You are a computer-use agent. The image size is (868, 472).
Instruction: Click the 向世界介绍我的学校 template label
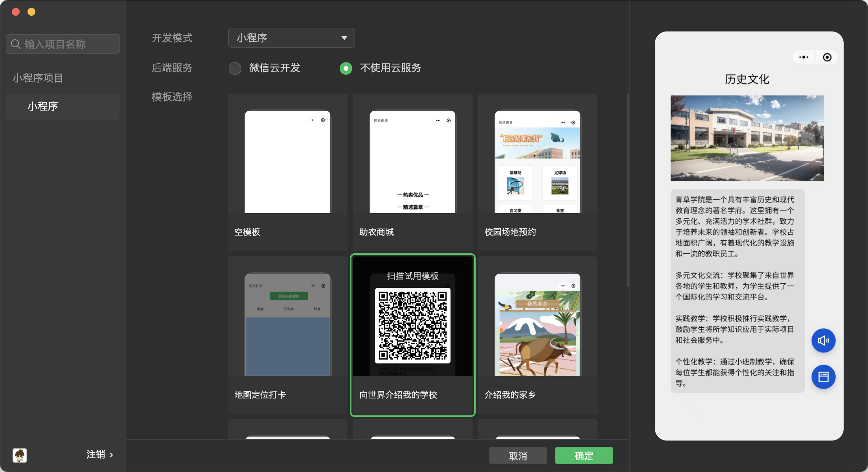coord(398,395)
